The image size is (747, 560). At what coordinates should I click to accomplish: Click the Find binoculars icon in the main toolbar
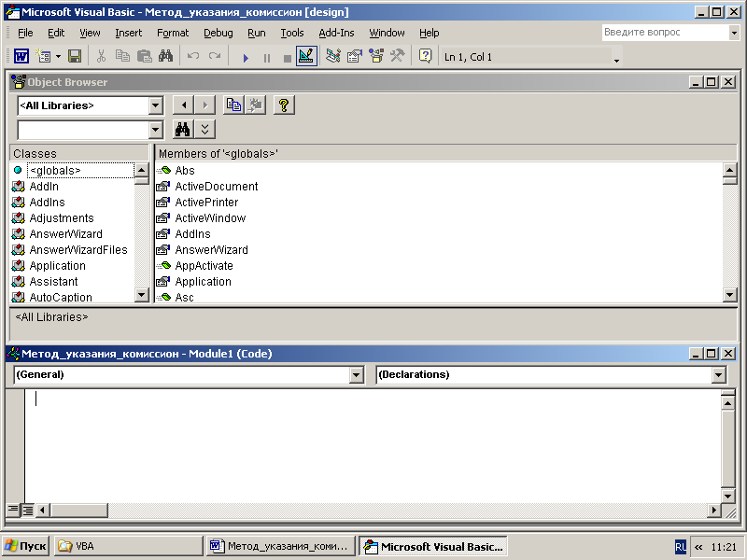[166, 57]
